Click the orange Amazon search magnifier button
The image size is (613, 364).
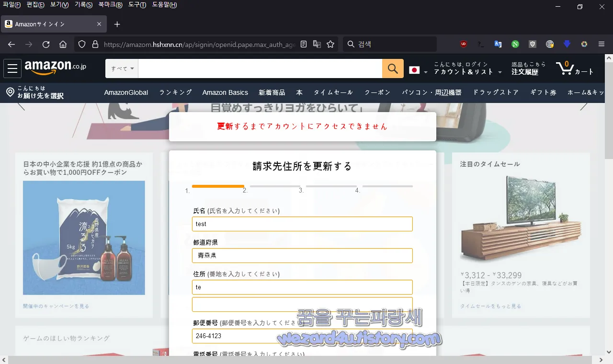[x=393, y=68]
